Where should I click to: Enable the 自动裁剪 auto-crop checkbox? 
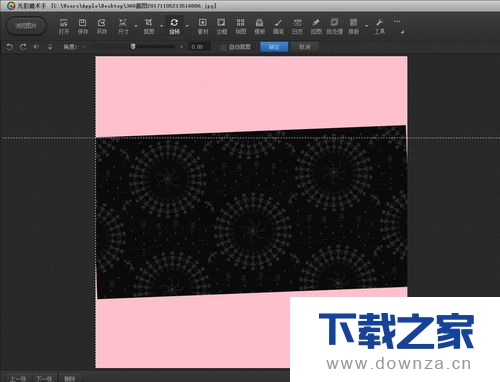coord(223,47)
